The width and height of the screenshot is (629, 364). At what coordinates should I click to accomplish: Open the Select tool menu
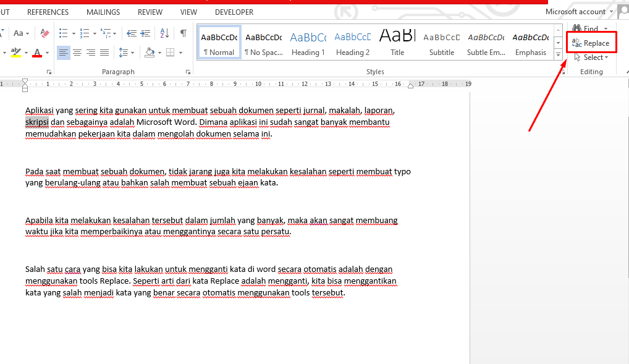click(x=591, y=57)
